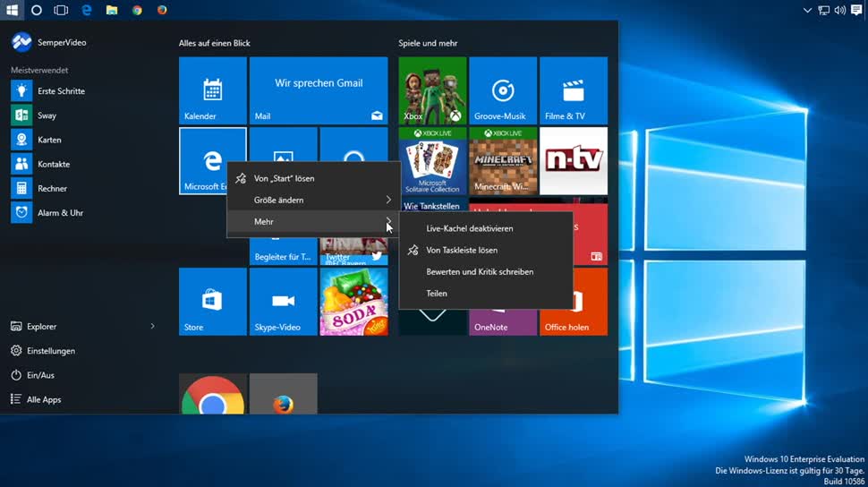Open 'Größe ändern' submenu
868x487 pixels.
314,200
